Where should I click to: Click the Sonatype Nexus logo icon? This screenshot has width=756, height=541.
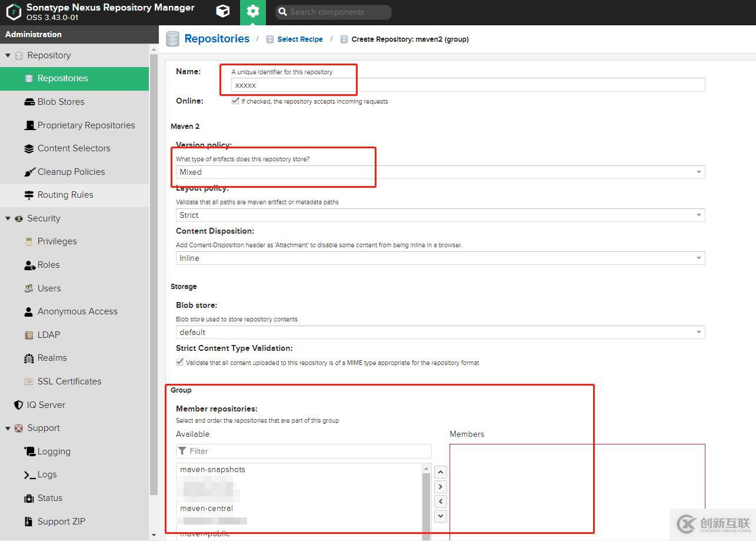pos(14,12)
